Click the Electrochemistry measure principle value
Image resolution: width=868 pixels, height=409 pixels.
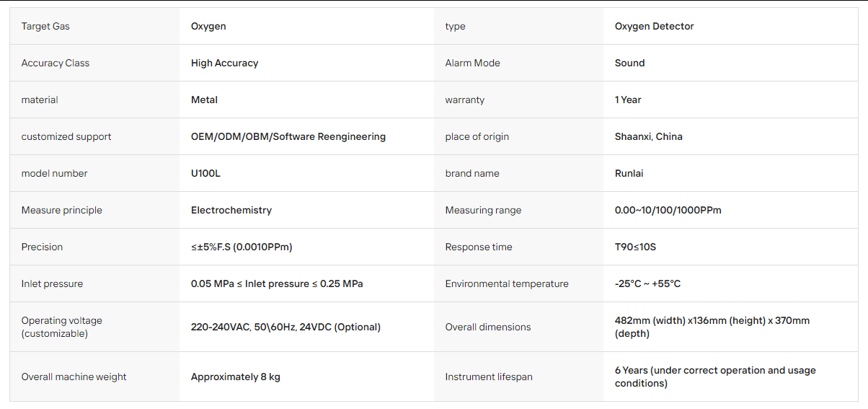click(x=231, y=210)
